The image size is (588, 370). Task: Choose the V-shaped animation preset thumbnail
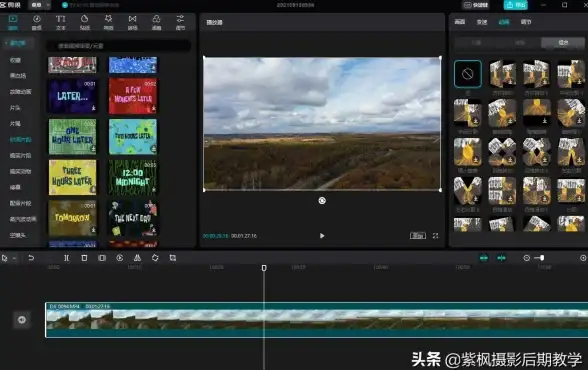(468, 191)
